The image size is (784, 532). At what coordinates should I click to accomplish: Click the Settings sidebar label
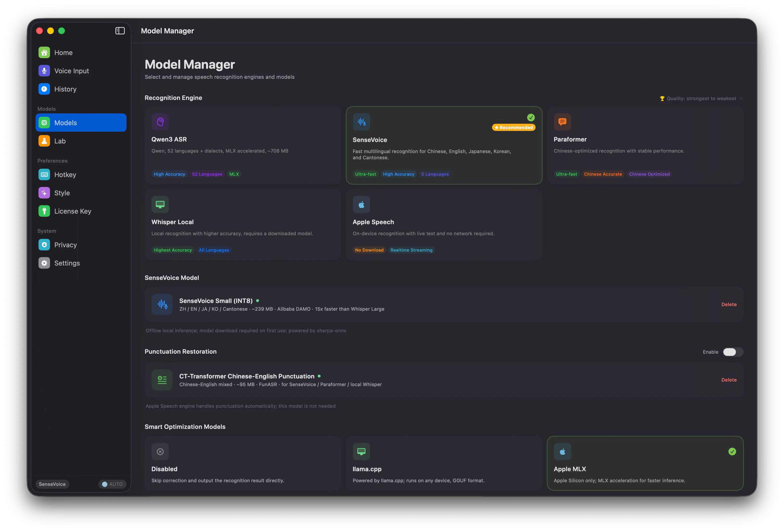67,263
